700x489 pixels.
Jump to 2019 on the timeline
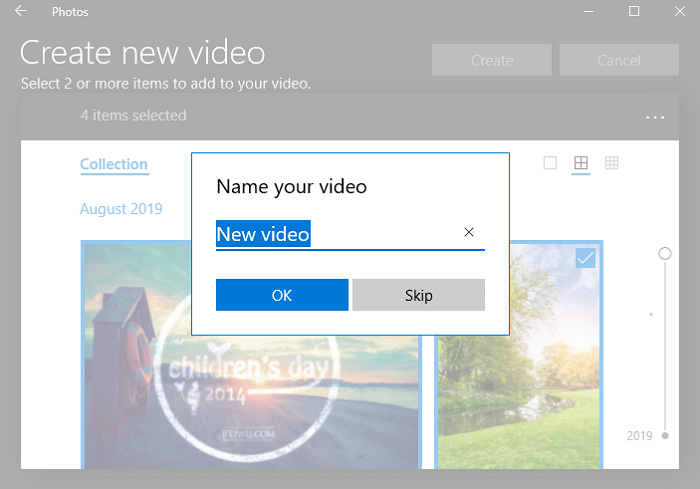click(x=640, y=436)
